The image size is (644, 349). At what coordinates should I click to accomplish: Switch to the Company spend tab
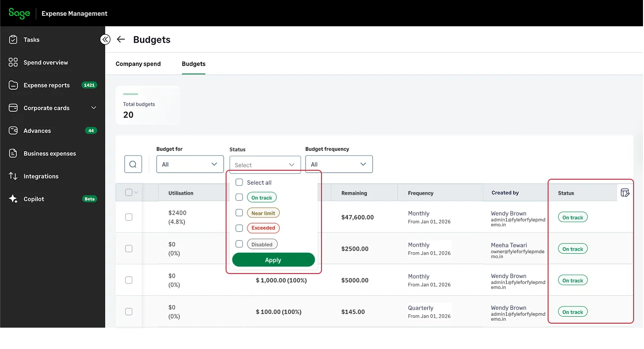click(138, 64)
